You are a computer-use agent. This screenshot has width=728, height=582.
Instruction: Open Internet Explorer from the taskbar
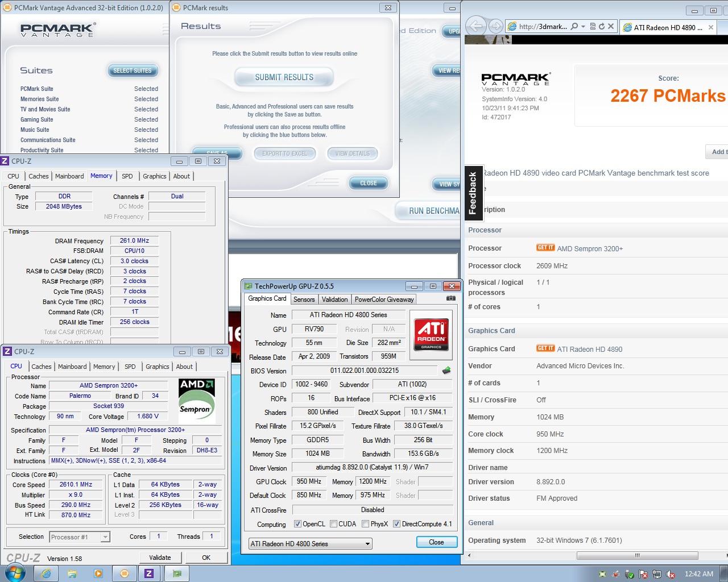[46, 573]
